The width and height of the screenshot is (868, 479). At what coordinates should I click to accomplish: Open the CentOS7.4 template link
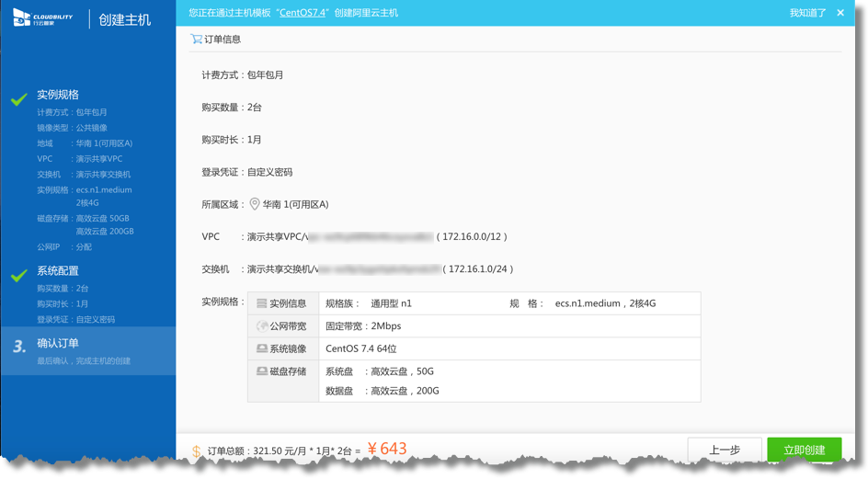pos(303,13)
